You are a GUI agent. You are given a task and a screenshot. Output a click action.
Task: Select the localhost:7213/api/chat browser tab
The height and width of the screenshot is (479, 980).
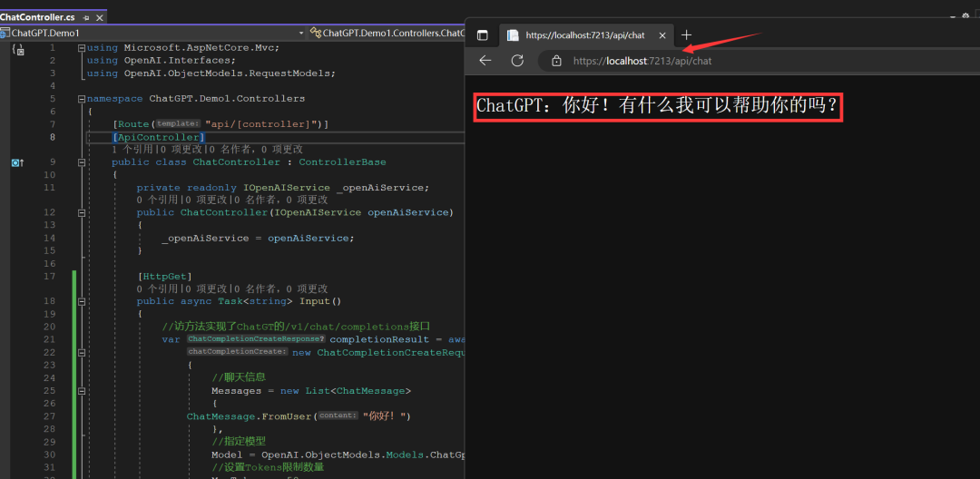point(584,35)
